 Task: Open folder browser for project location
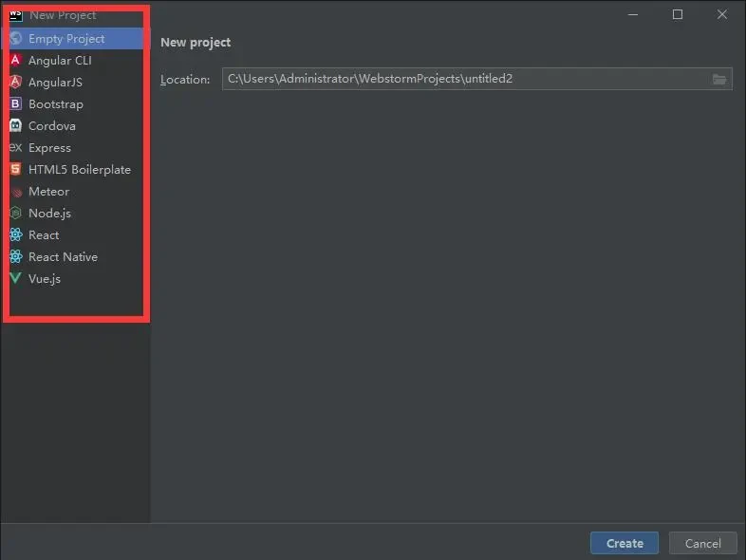click(x=719, y=79)
